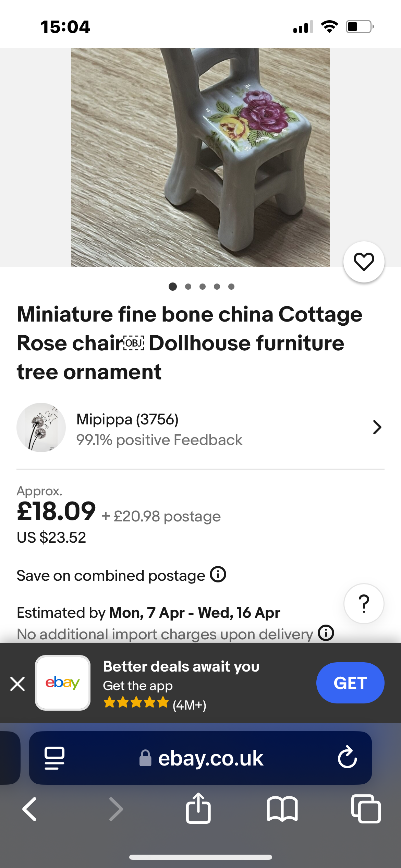Tap the seller's dandelion avatar

[41, 427]
